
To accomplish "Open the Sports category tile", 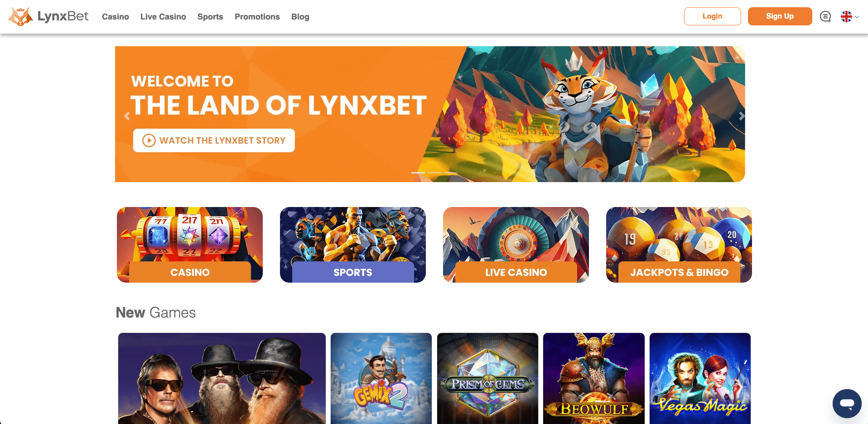I will (x=352, y=245).
